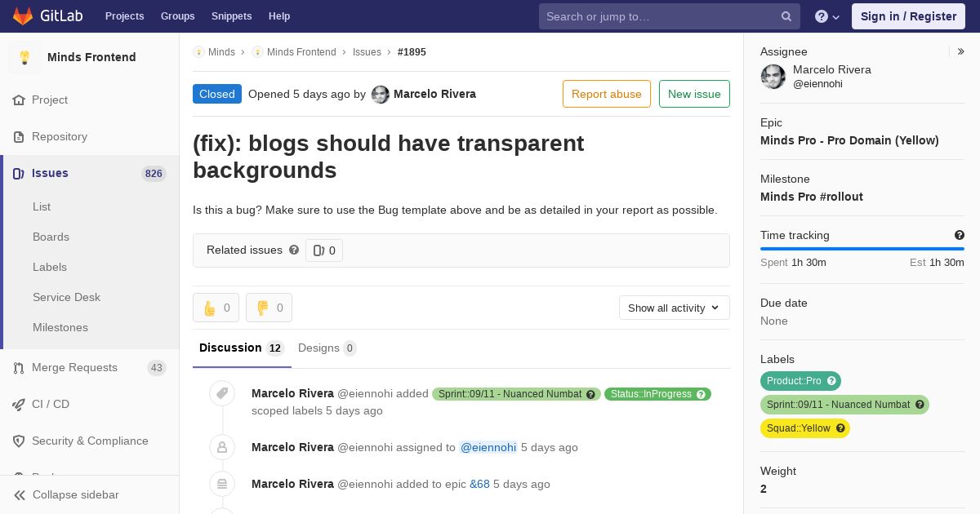Click the Issues sidebar icon
The height and width of the screenshot is (514, 980).
click(19, 173)
